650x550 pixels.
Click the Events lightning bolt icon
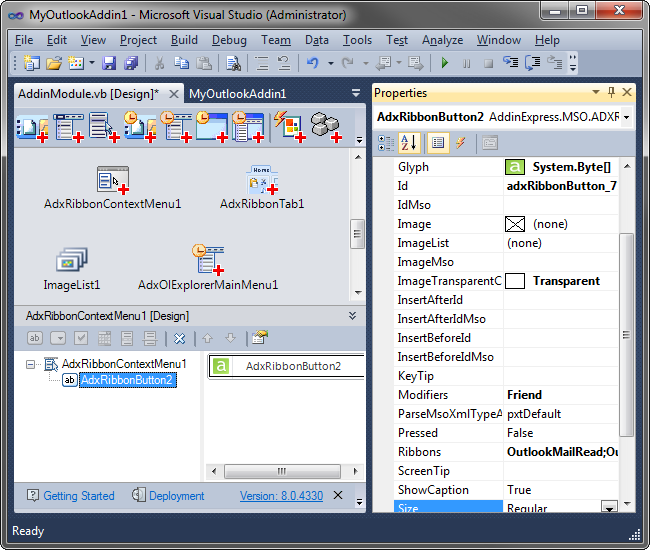click(x=460, y=143)
